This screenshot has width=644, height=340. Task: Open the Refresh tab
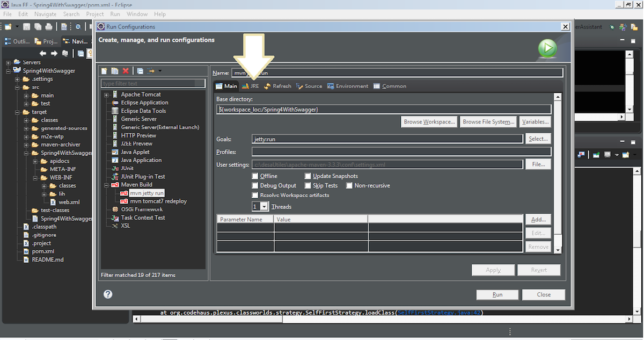277,86
